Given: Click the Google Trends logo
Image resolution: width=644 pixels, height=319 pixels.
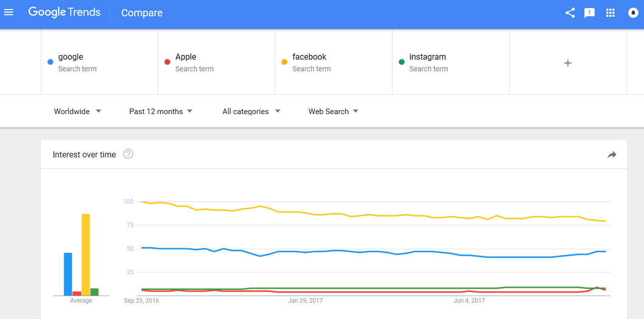Looking at the screenshot, I should point(65,13).
